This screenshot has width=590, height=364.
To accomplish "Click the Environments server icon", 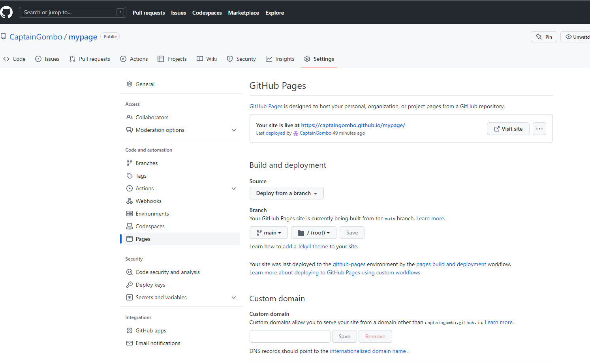I will click(x=130, y=214).
